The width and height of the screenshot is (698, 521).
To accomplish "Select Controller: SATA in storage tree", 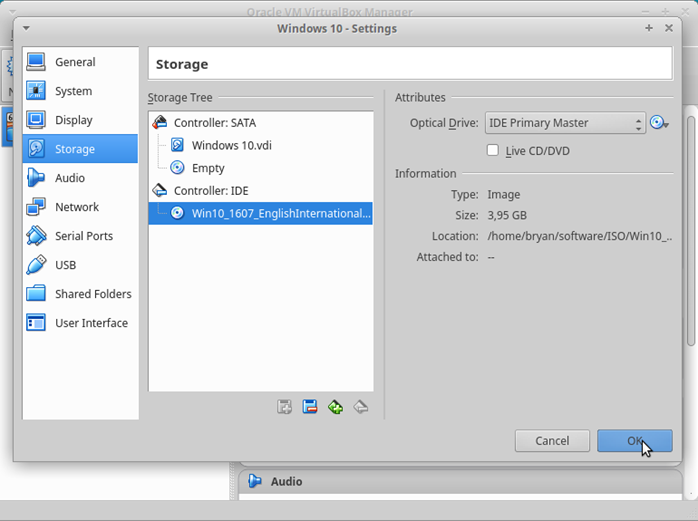I will pyautogui.click(x=261, y=122).
